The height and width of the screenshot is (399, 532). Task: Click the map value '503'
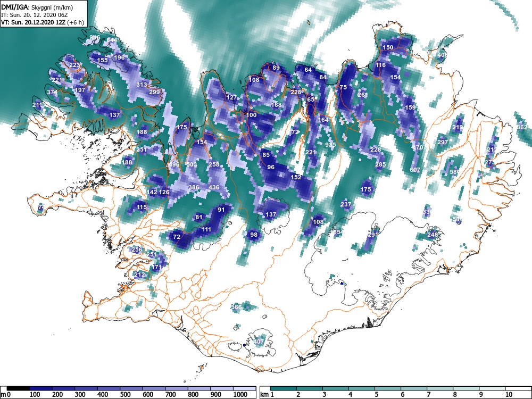tap(192, 164)
